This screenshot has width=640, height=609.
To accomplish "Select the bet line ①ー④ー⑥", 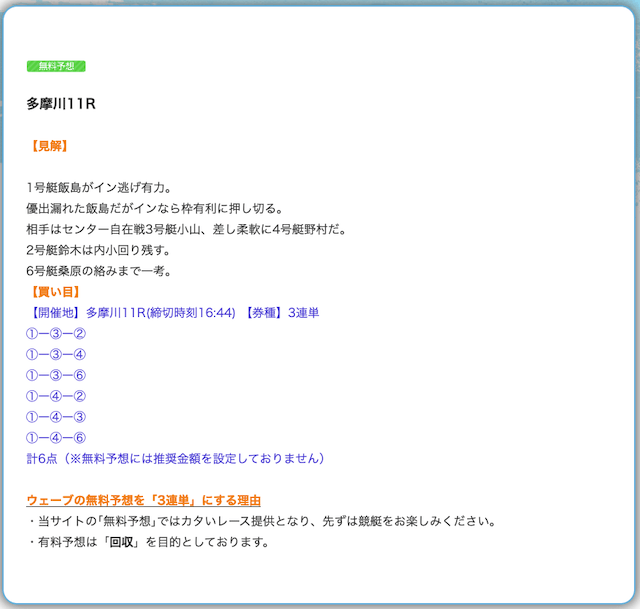I will tap(56, 438).
